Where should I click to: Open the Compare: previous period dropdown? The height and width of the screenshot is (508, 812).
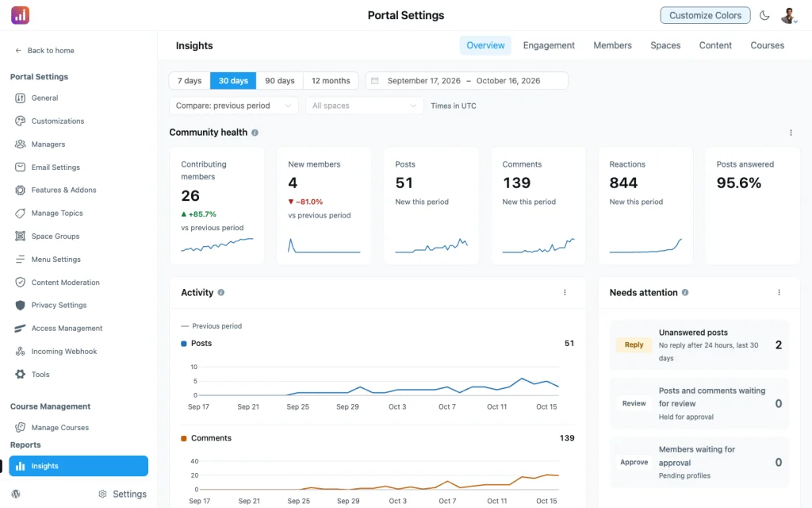click(234, 106)
